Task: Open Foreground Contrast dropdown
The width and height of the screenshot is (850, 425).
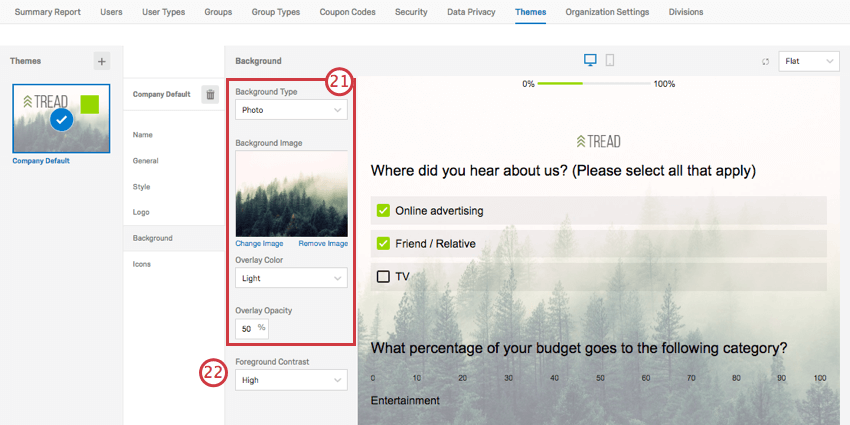Action: click(x=291, y=380)
